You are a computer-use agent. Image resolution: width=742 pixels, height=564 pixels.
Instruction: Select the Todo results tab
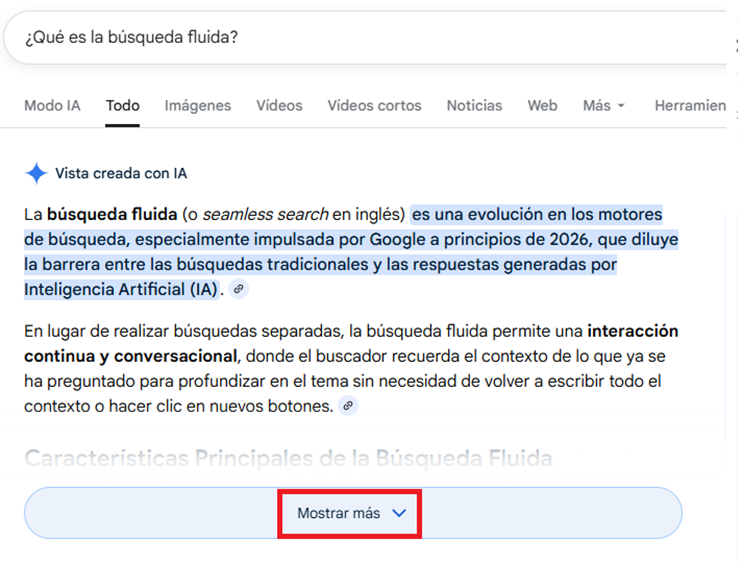(123, 106)
